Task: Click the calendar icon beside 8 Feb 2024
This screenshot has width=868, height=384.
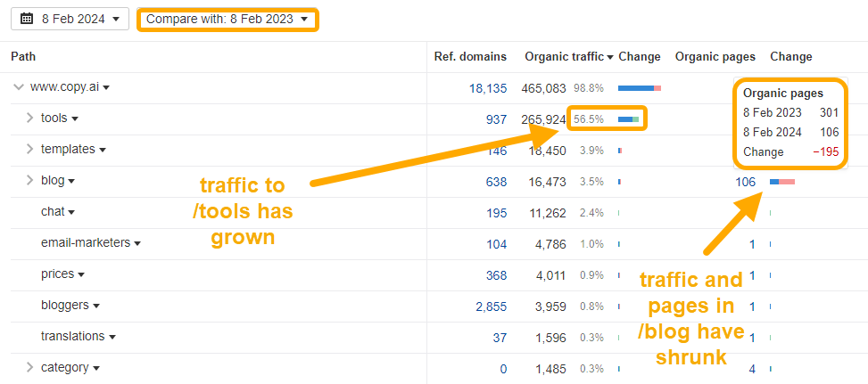Action: click(x=27, y=19)
